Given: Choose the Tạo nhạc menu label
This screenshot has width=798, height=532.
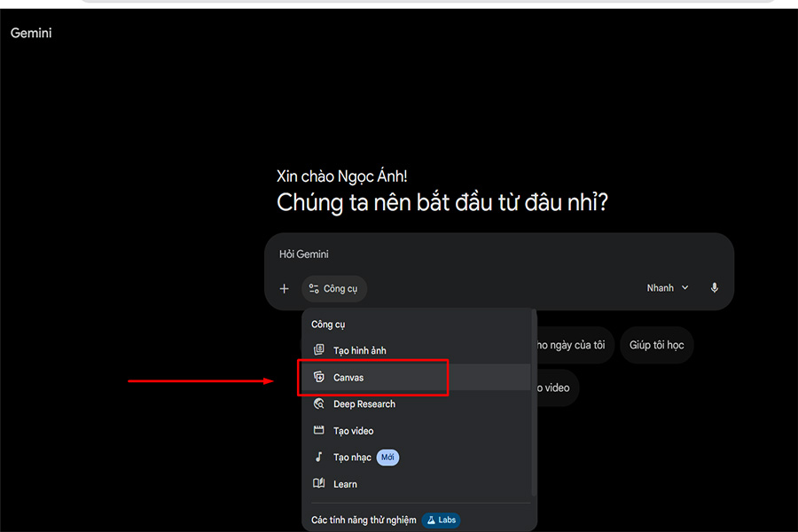Looking at the screenshot, I should (x=352, y=458).
